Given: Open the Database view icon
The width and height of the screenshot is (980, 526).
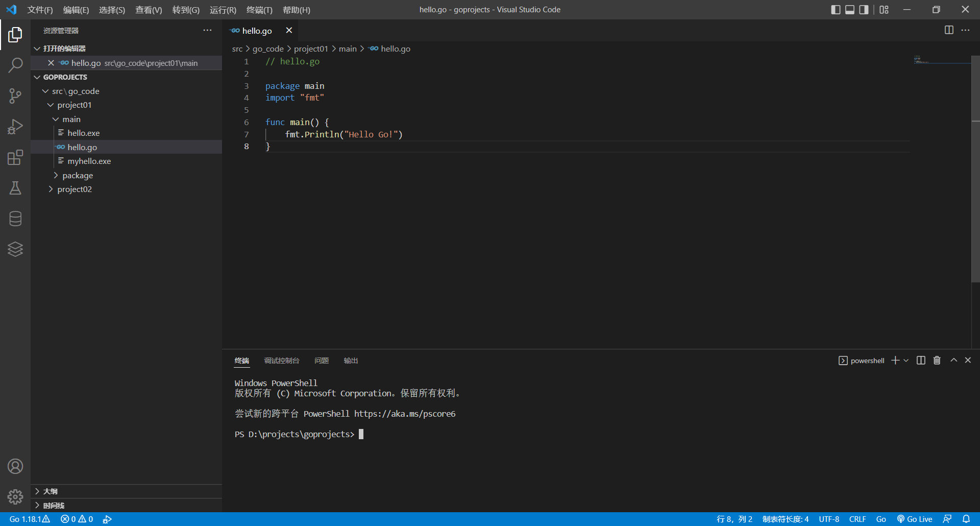Looking at the screenshot, I should (15, 219).
